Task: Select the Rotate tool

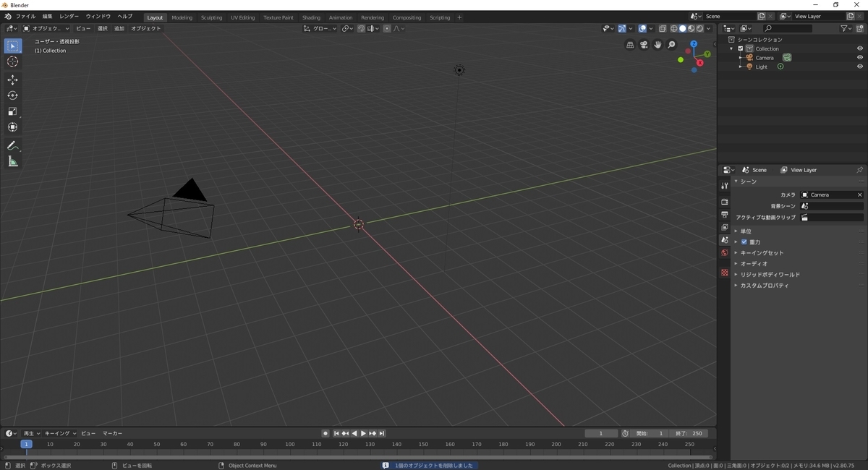Action: click(12, 95)
